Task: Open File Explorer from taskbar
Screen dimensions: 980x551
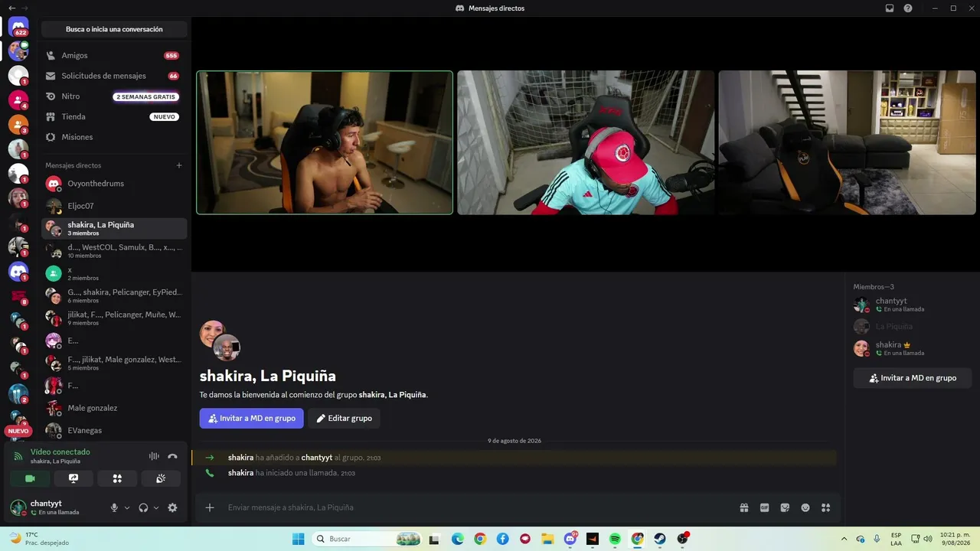Action: coord(547,539)
